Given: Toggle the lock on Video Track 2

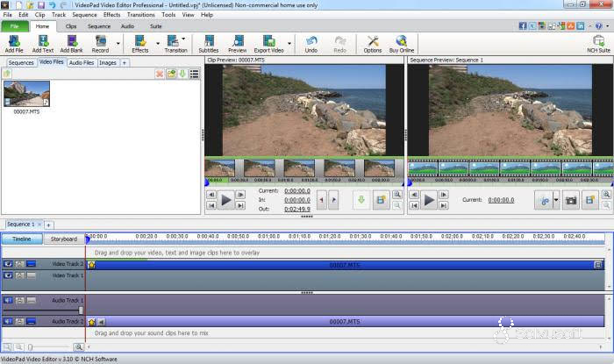Looking at the screenshot, I should pyautogui.click(x=19, y=264).
